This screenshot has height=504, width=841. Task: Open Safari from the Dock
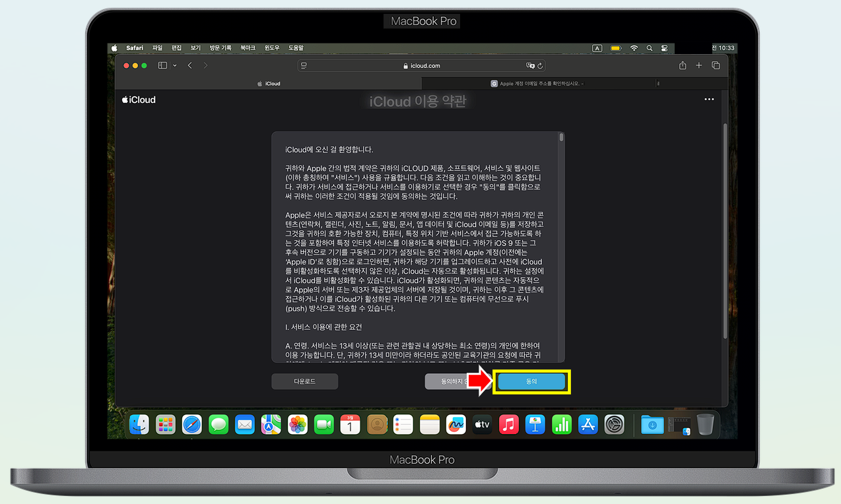(192, 424)
